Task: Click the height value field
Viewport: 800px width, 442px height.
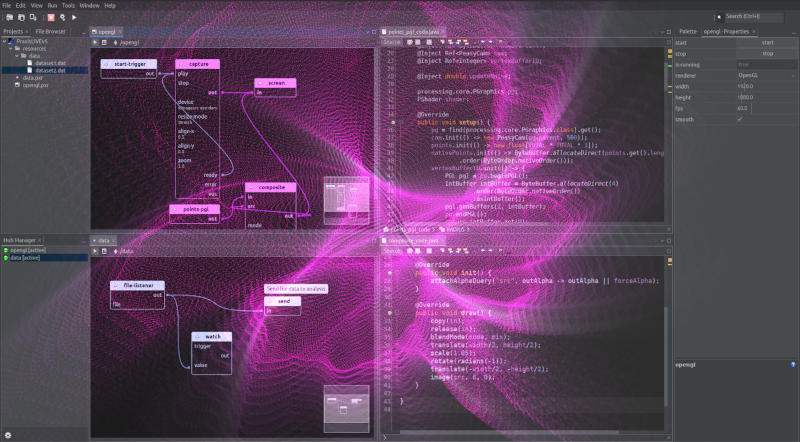Action: click(x=767, y=97)
